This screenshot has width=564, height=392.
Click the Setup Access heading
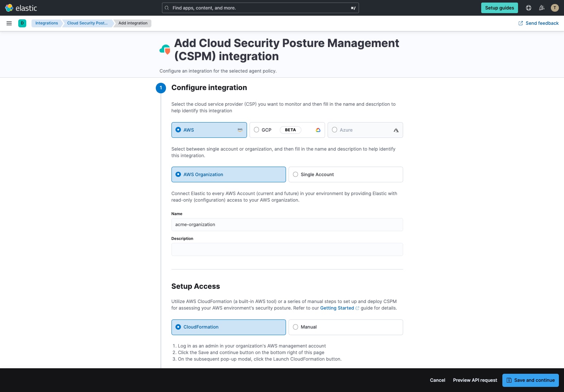point(196,286)
